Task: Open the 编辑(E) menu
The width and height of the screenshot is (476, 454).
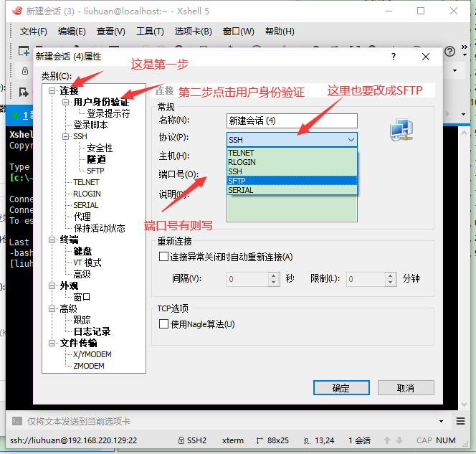Action: coord(72,32)
